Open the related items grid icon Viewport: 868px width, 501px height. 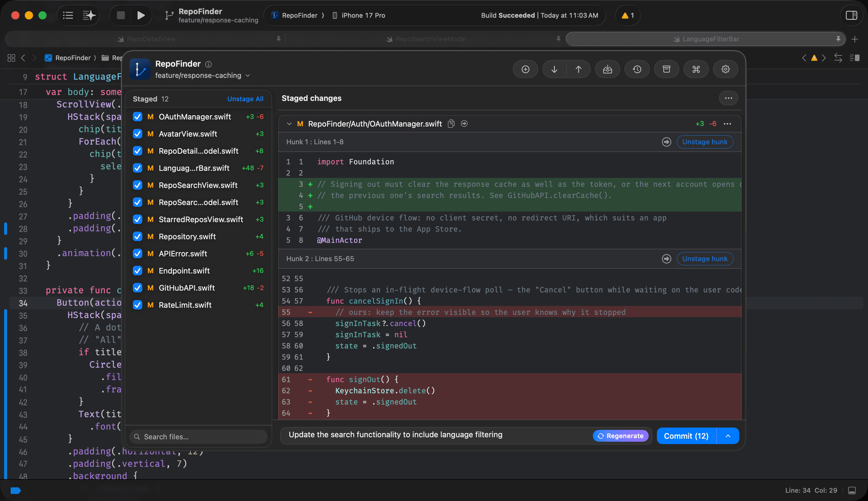(11, 58)
